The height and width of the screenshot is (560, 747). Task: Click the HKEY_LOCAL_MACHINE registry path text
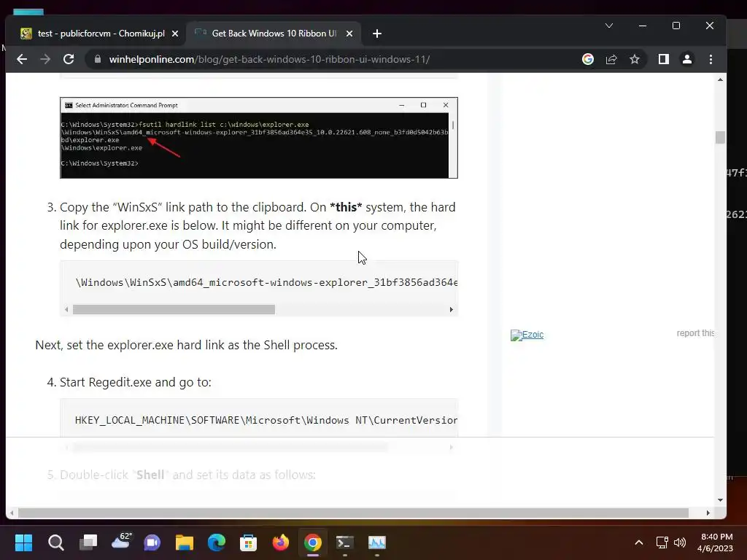[x=266, y=420]
